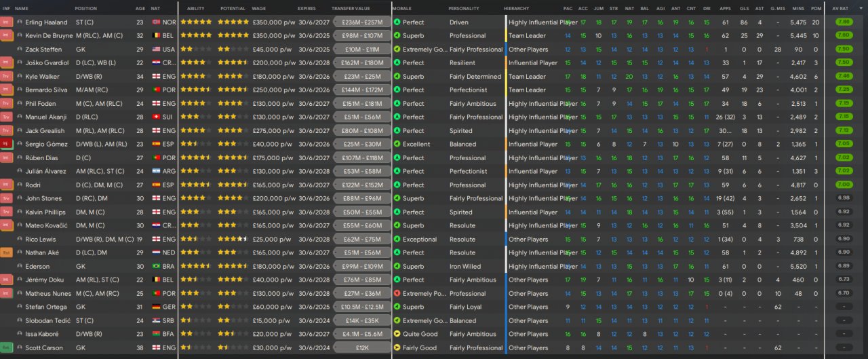Click the Burkina Faso flag on Issa Kaboré's row
Viewport: 868px width, 359px height.
pyautogui.click(x=155, y=335)
